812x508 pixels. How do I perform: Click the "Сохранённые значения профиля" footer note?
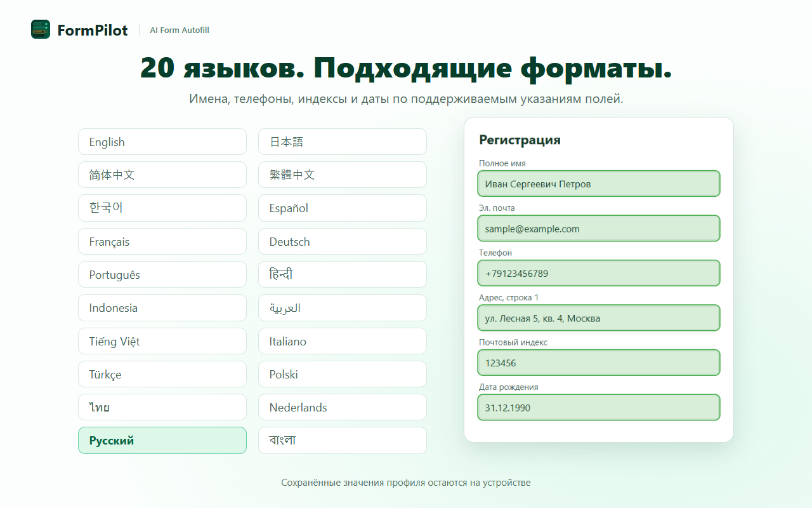coord(406,483)
